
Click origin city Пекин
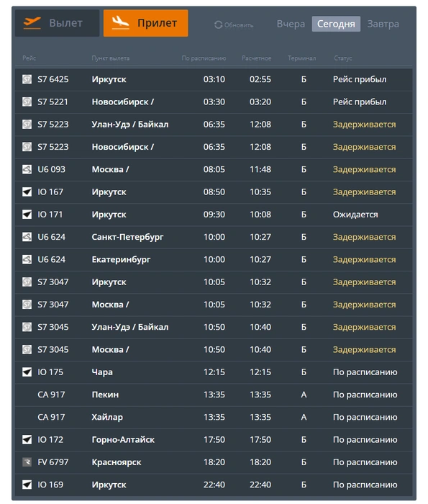tap(105, 395)
